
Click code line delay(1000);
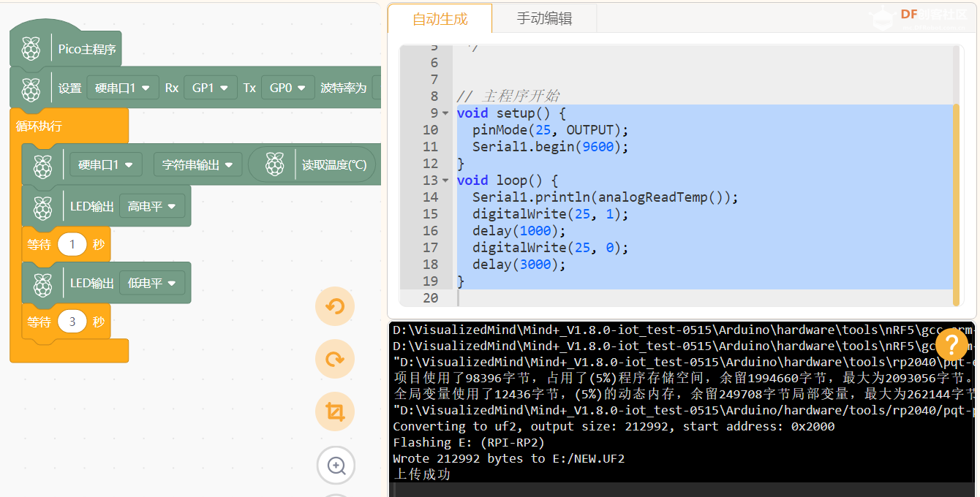pos(519,231)
